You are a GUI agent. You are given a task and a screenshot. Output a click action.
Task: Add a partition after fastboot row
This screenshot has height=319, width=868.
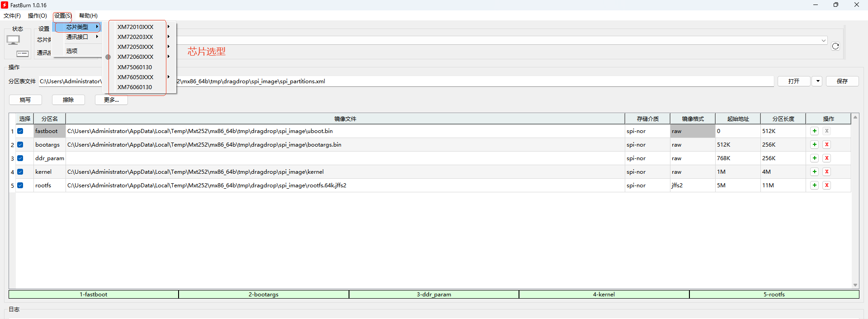815,131
